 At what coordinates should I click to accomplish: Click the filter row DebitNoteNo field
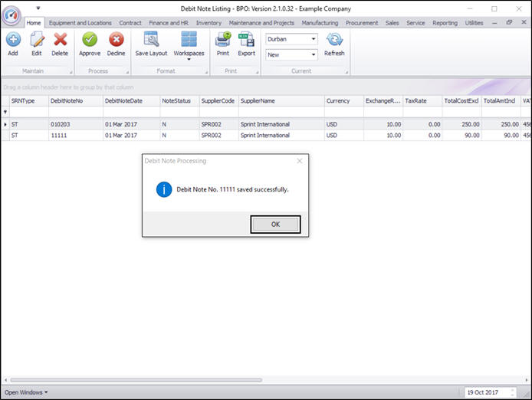click(76, 112)
